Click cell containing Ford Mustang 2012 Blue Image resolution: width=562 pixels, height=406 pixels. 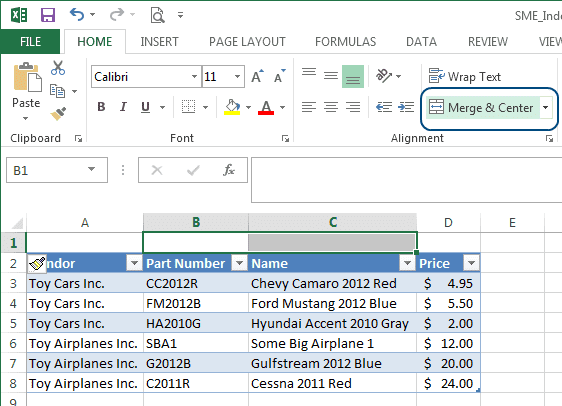pyautogui.click(x=332, y=304)
